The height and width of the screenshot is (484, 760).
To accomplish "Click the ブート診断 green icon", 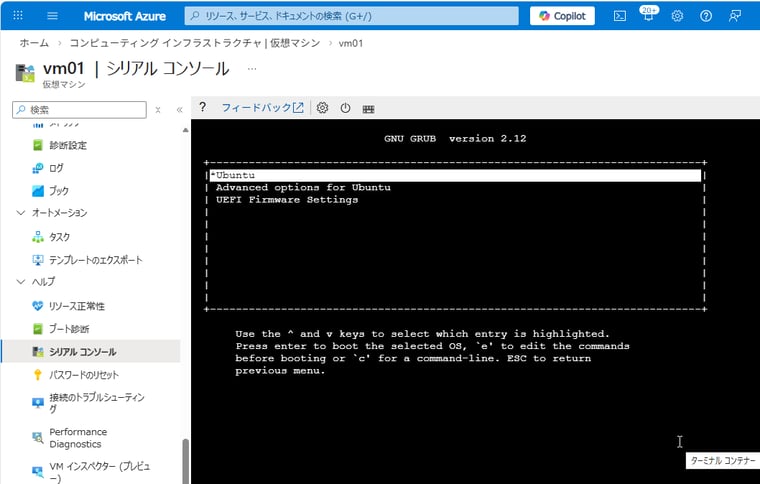I will pos(38,329).
